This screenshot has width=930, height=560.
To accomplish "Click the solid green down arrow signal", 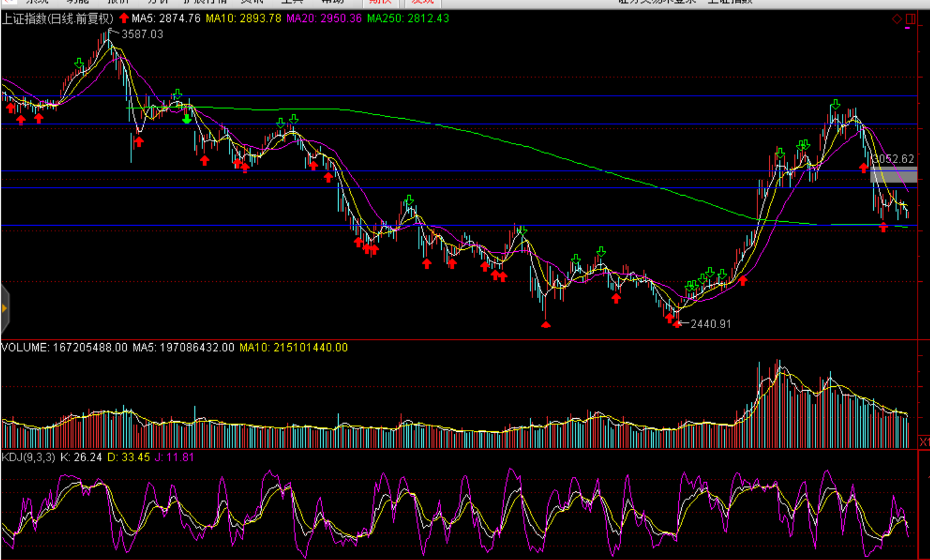I will (187, 119).
